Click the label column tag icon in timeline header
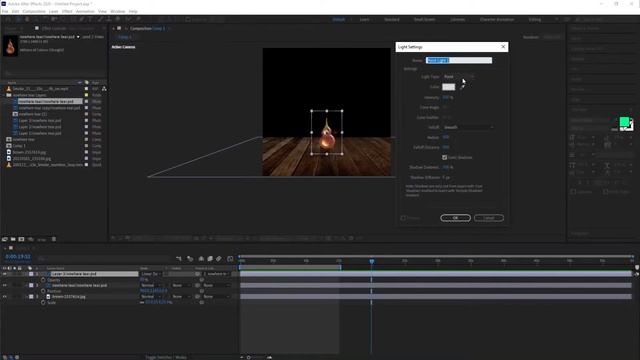This screenshot has width=640, height=360. coord(30,268)
